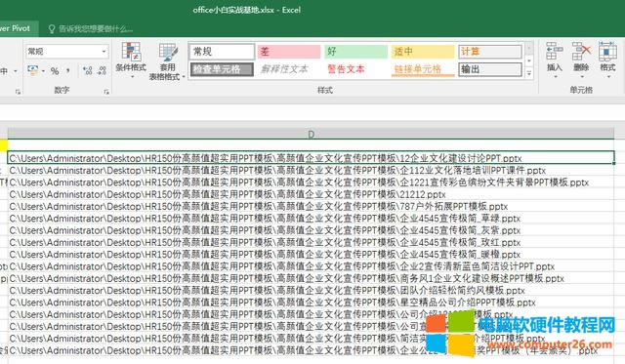Select cell with 787户外拓展PPT模板.pptx
The height and width of the screenshot is (364, 625).
[x=311, y=206]
